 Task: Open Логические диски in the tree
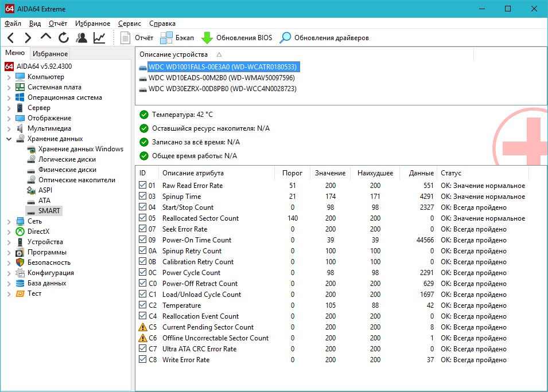click(x=67, y=159)
